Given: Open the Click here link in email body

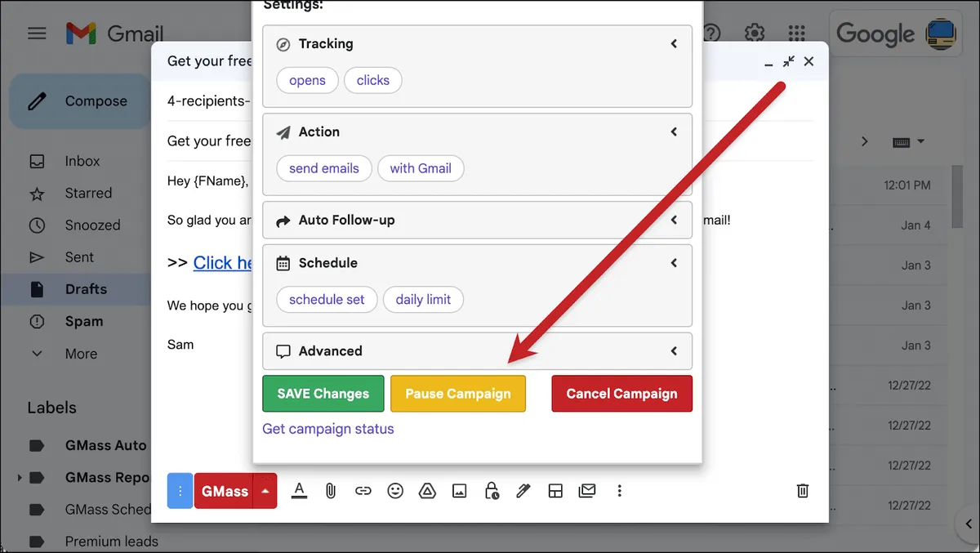Looking at the screenshot, I should click(223, 262).
